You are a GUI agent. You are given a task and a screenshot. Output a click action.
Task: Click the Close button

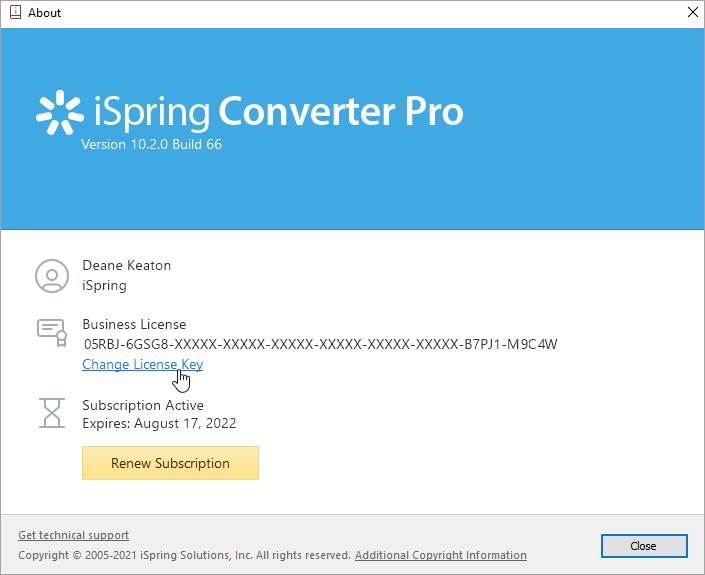[x=644, y=546]
